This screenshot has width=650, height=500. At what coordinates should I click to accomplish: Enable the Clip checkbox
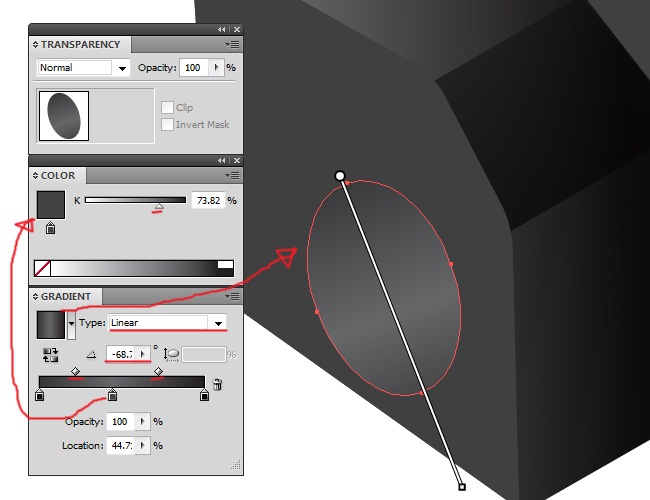coord(167,107)
